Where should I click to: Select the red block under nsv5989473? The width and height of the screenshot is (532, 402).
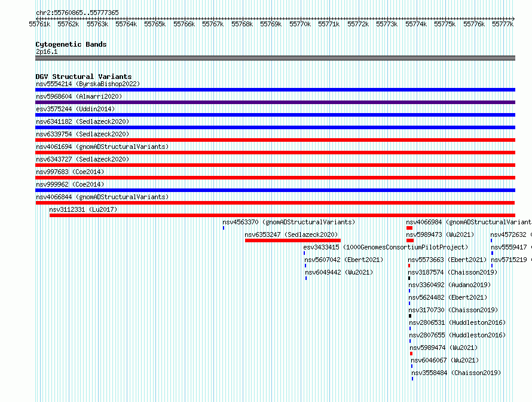point(410,240)
